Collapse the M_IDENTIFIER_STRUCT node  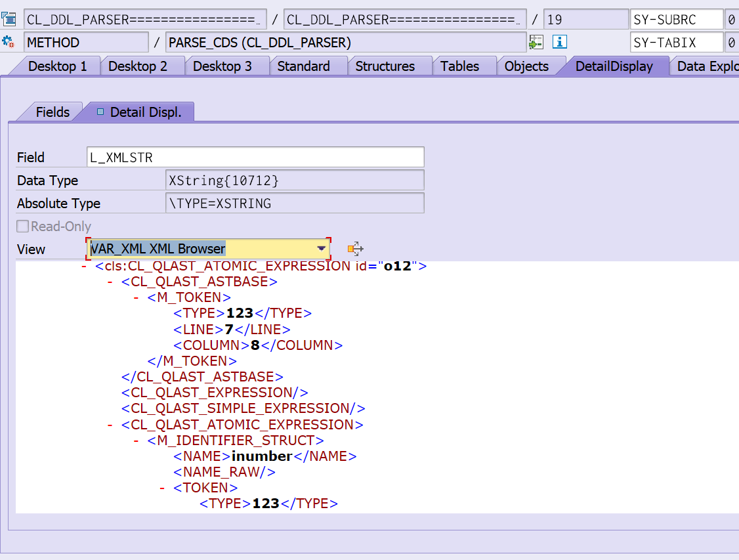(x=136, y=441)
